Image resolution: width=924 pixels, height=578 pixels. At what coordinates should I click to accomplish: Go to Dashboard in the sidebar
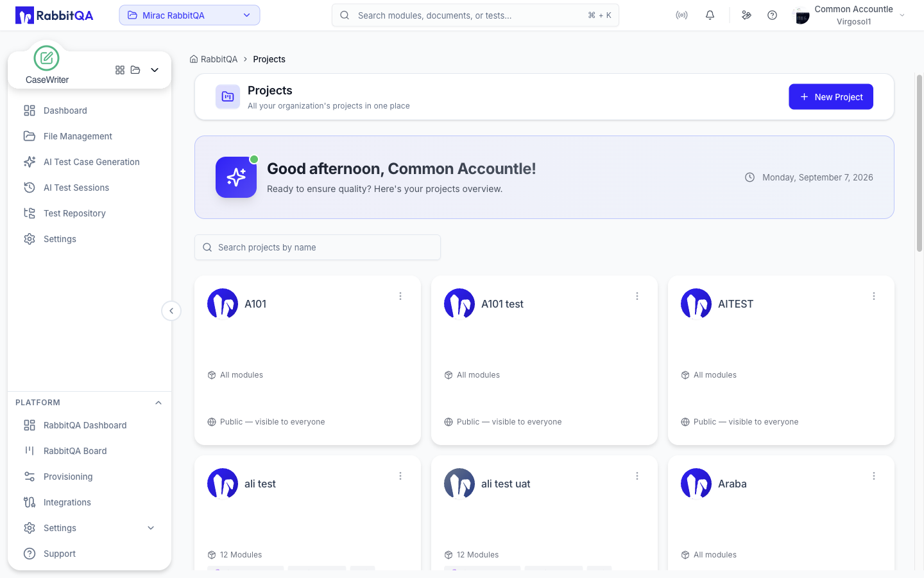(90, 110)
